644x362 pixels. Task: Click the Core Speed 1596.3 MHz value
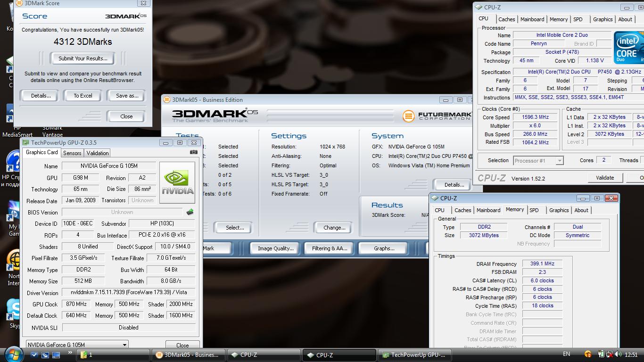click(x=535, y=117)
